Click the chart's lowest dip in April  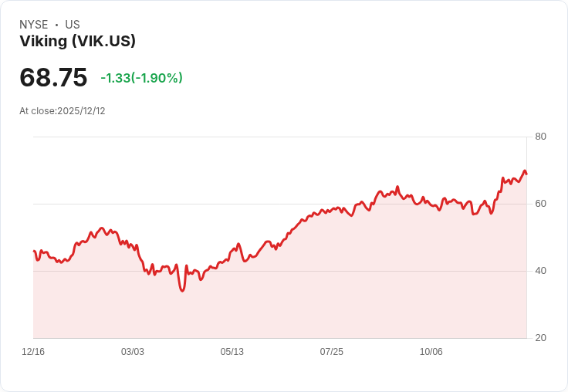[182, 290]
